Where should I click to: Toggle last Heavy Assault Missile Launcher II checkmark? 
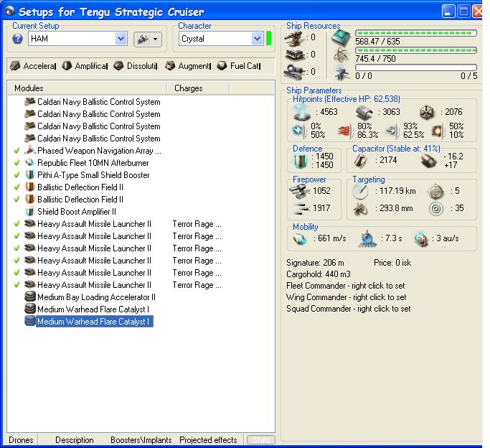pos(17,285)
